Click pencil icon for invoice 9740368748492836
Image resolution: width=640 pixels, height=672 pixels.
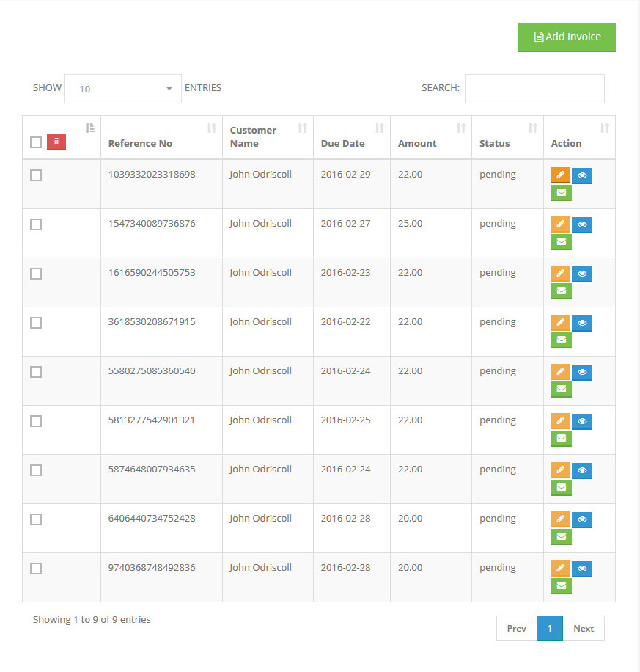tap(560, 569)
